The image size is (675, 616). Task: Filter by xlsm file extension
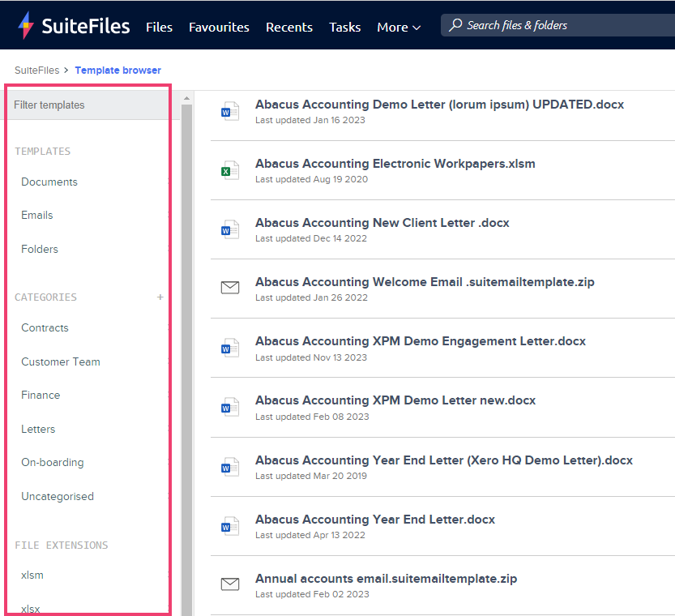pyautogui.click(x=32, y=575)
